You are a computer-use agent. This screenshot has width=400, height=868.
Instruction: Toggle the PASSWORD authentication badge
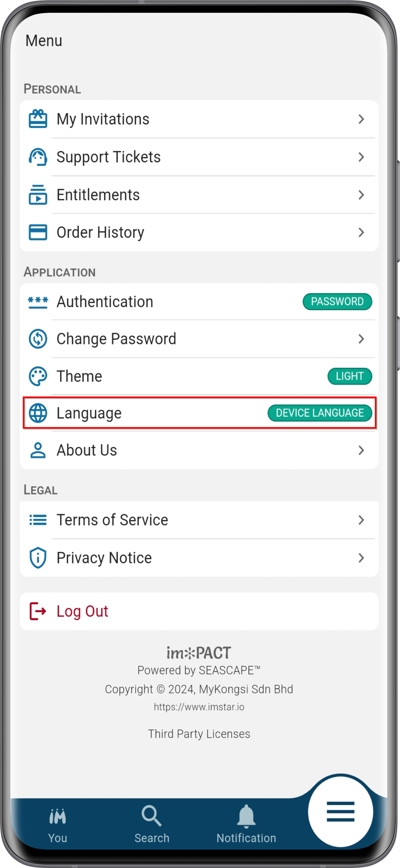point(337,301)
